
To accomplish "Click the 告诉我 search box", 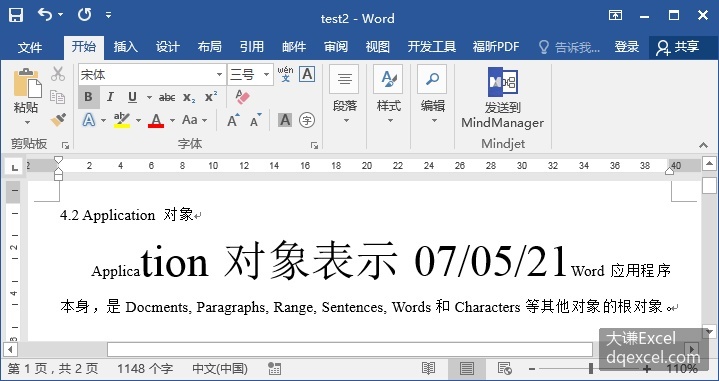I will [570, 47].
